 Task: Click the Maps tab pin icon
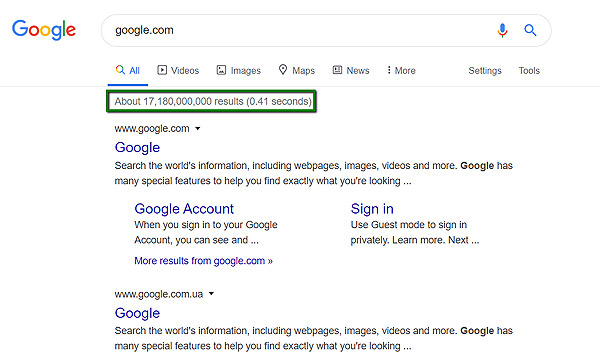pos(283,70)
